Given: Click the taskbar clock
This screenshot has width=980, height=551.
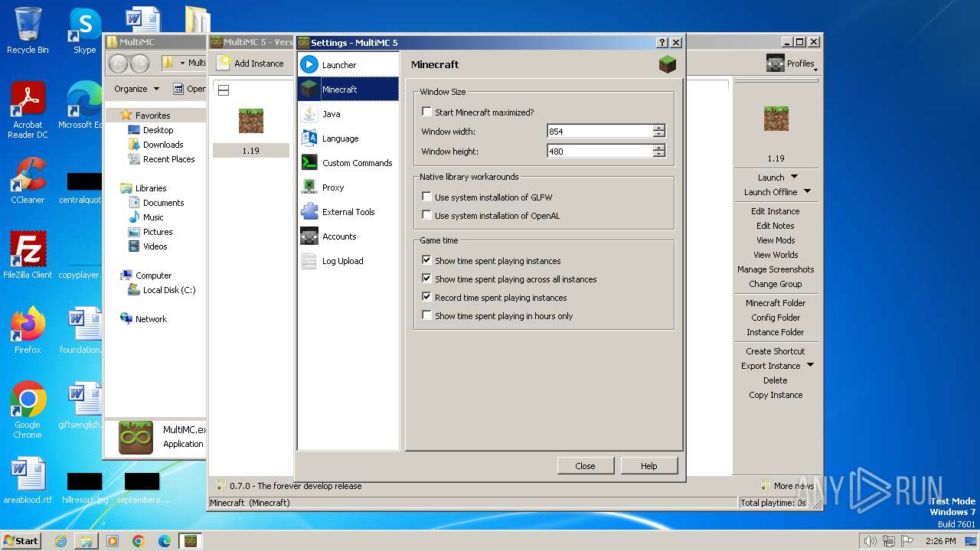Looking at the screenshot, I should click(941, 540).
